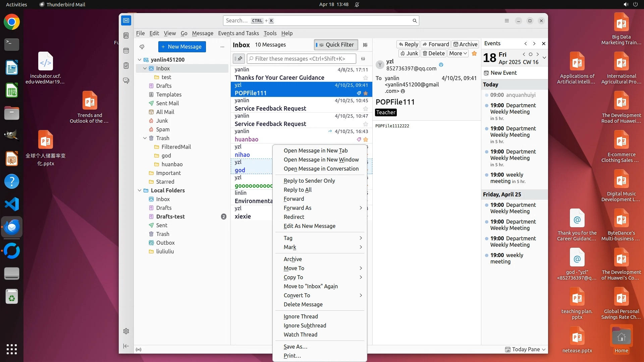This screenshot has width=644, height=362.
Task: Click the Teacher tag label
Action: click(x=386, y=113)
